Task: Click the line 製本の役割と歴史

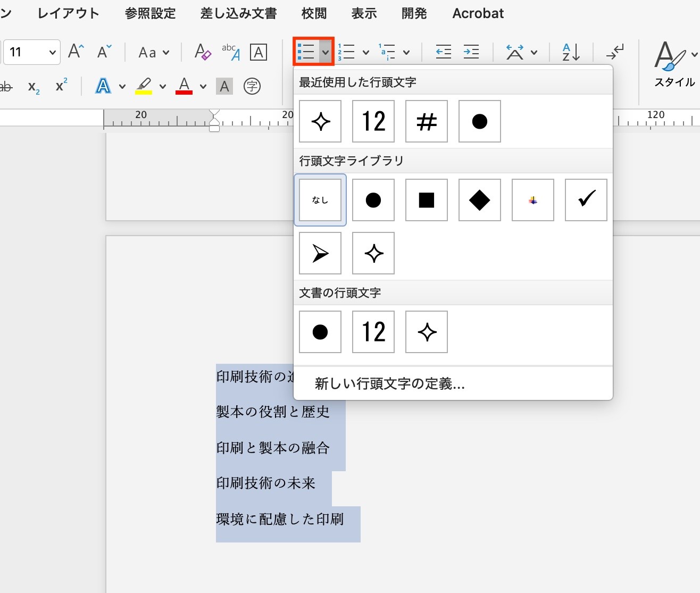Action: [273, 412]
